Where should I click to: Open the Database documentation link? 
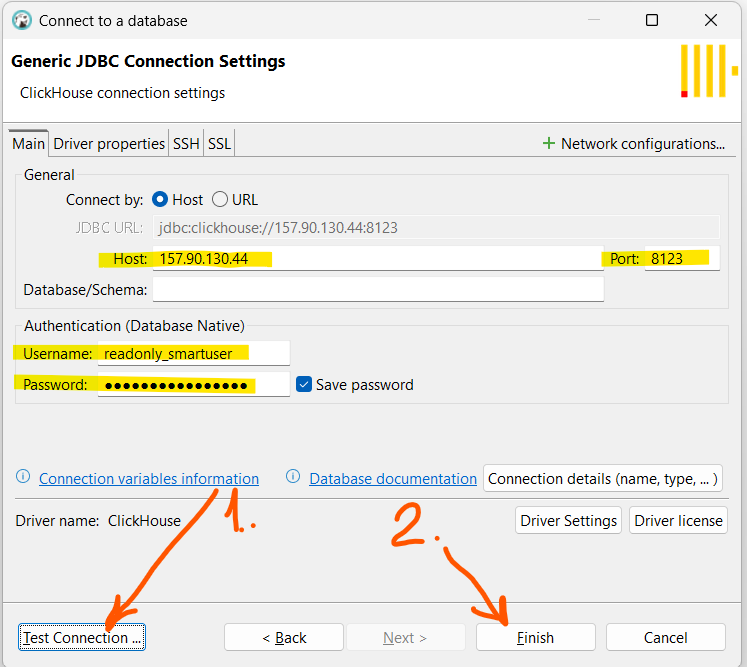393,479
